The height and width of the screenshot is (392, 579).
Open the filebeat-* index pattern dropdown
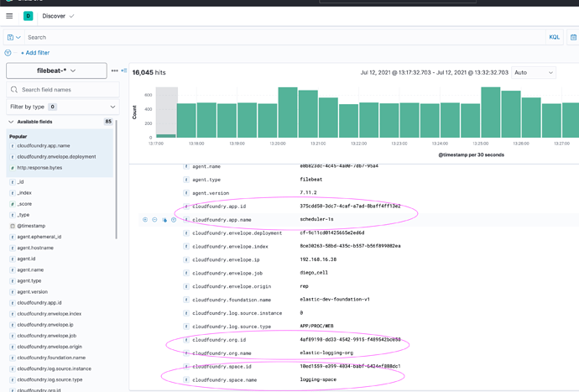tap(56, 71)
